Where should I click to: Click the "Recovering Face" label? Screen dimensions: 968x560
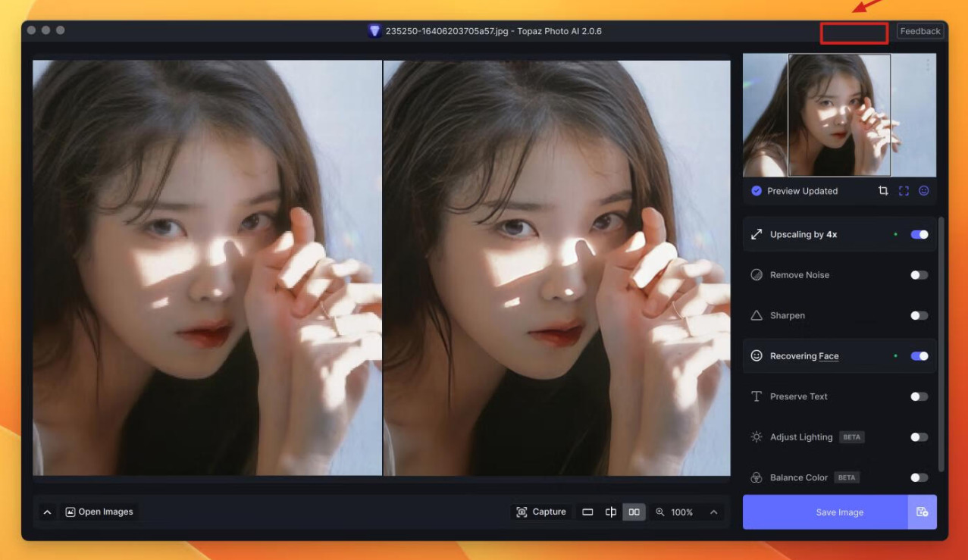click(x=804, y=356)
